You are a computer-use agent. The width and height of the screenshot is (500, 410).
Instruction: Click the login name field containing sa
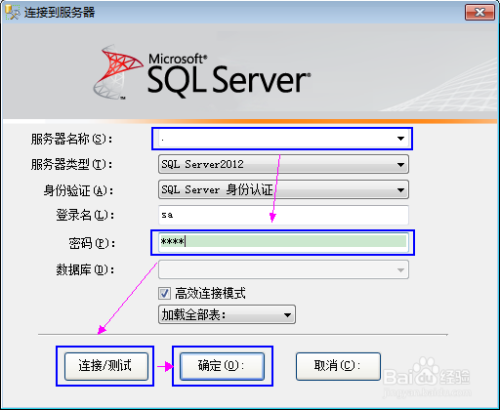click(x=283, y=215)
